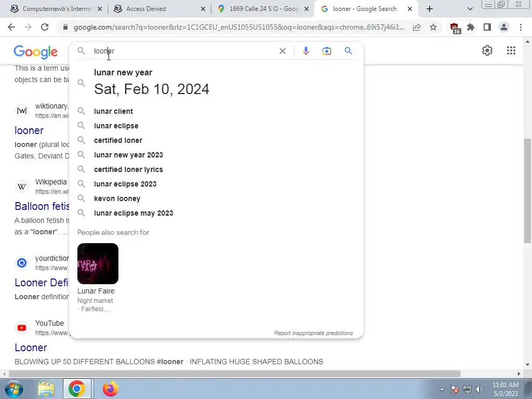
Task: Choose the kevon looney suggestion
Action: point(216,198)
